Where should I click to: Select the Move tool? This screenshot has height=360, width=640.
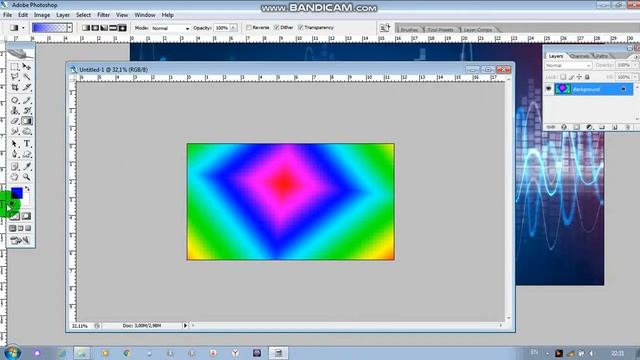(27, 66)
